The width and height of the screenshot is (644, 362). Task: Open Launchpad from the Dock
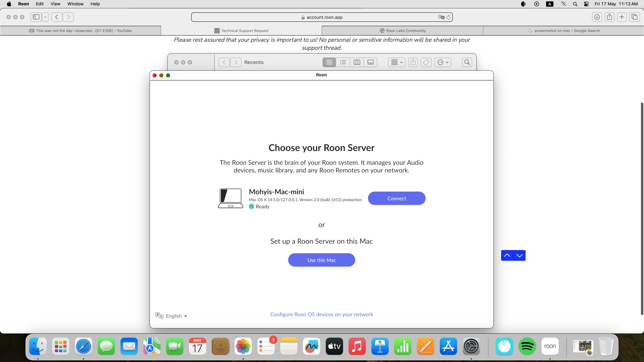[61, 346]
